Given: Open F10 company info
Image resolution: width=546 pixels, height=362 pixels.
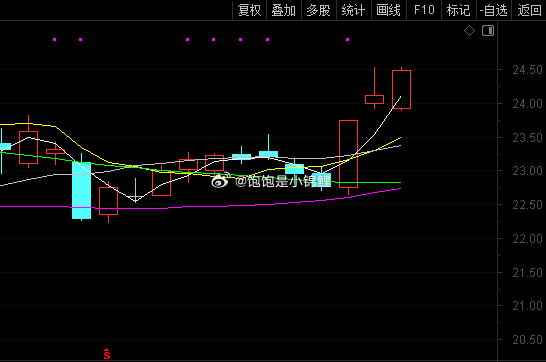Looking at the screenshot, I should 424,10.
